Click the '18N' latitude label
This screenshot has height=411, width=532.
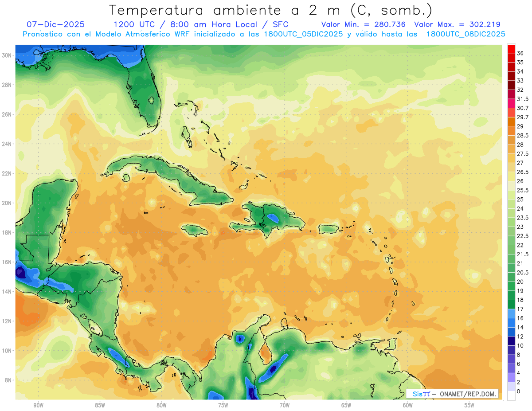[7, 232]
